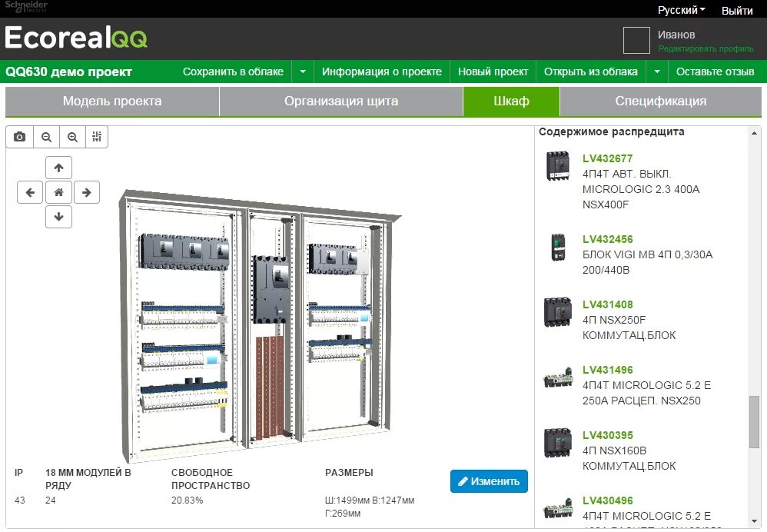The width and height of the screenshot is (767, 532).
Task: Click the MICROLOGIC 2.3 400A description line
Action: [641, 189]
